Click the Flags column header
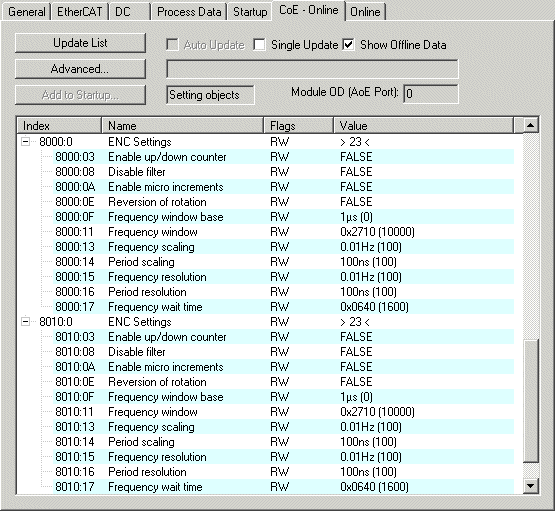This screenshot has height=511, width=555. (x=298, y=126)
